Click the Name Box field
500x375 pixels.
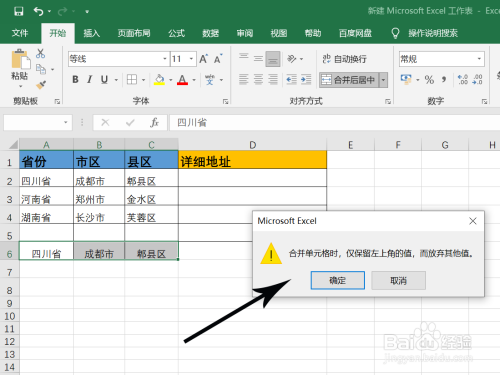pyautogui.click(x=38, y=122)
